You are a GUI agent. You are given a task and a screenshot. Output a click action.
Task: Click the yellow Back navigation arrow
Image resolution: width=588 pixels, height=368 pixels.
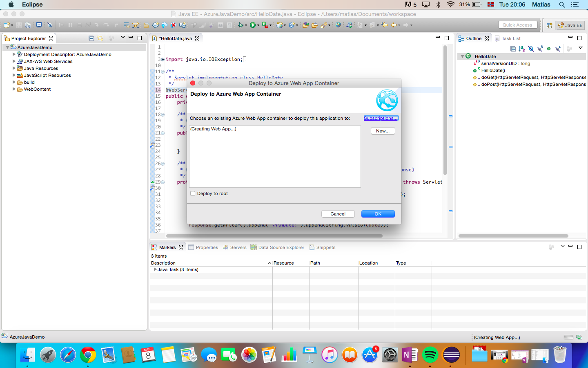pyautogui.click(x=394, y=25)
